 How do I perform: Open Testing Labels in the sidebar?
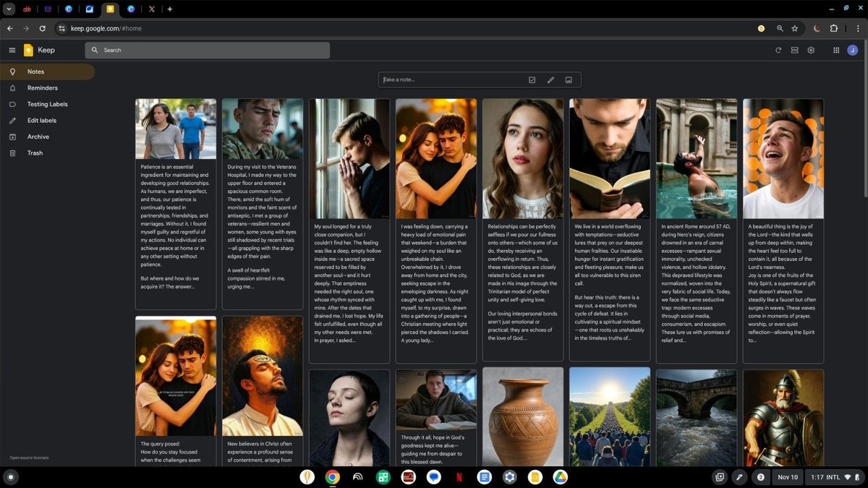click(47, 104)
